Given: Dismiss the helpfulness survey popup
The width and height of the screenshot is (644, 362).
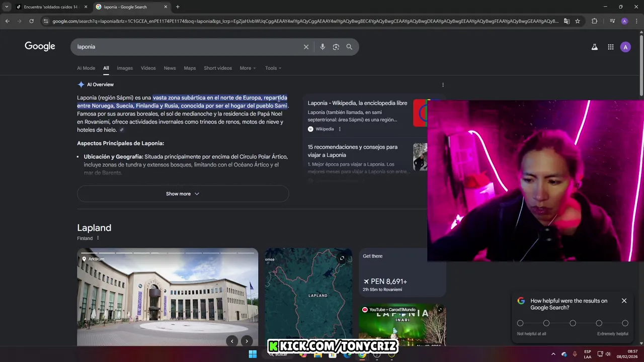Looking at the screenshot, I should [624, 301].
